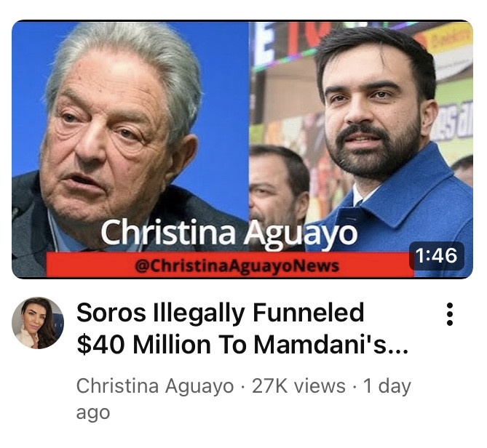Click the wrapped word "ago" under channel name

point(93,414)
